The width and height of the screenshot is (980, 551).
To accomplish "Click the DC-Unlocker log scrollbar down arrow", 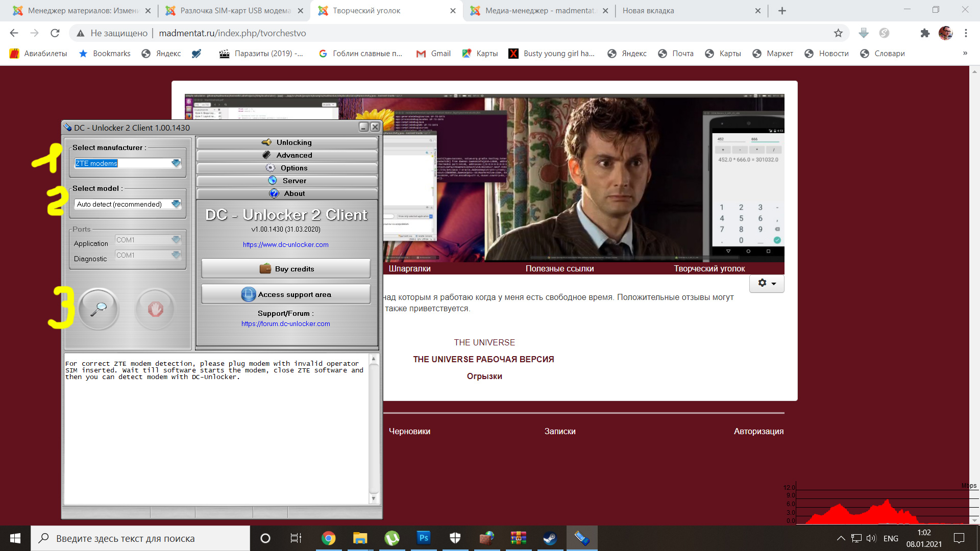I will pyautogui.click(x=374, y=498).
